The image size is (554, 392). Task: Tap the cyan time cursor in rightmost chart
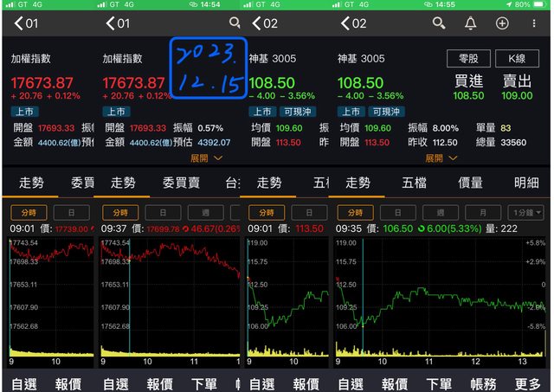tap(363, 294)
